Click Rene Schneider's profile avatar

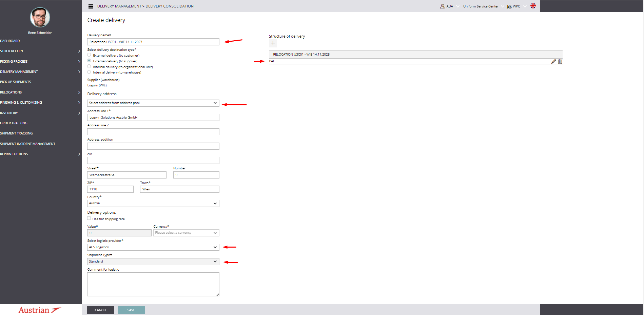40,18
